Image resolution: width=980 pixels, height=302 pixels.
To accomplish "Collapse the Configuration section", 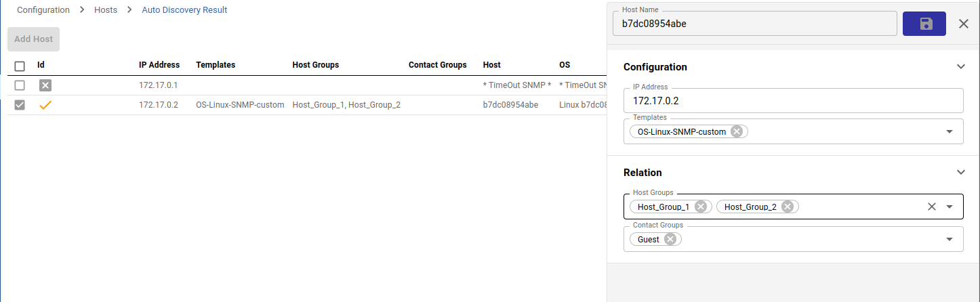I will tap(960, 66).
